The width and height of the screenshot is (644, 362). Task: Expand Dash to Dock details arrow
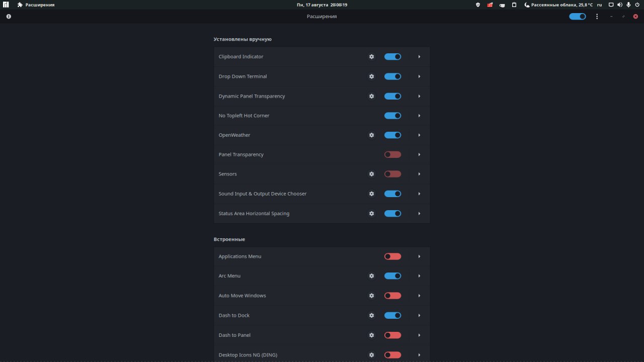[419, 316]
